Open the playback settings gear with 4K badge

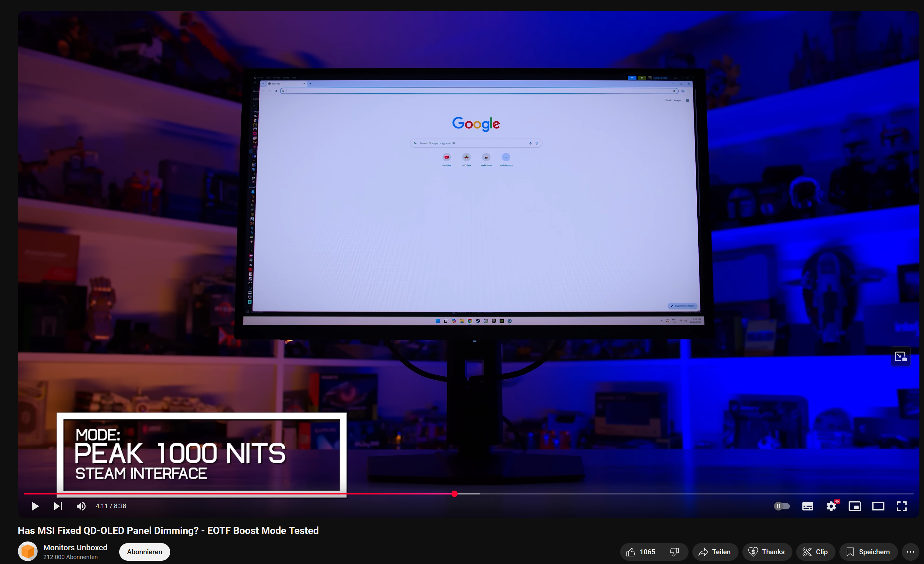pyautogui.click(x=831, y=506)
